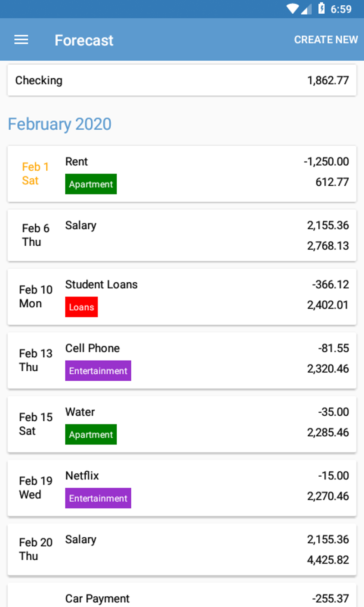The width and height of the screenshot is (364, 607).
Task: Tap Entertainment tag under Cell Phone
Action: pyautogui.click(x=98, y=371)
